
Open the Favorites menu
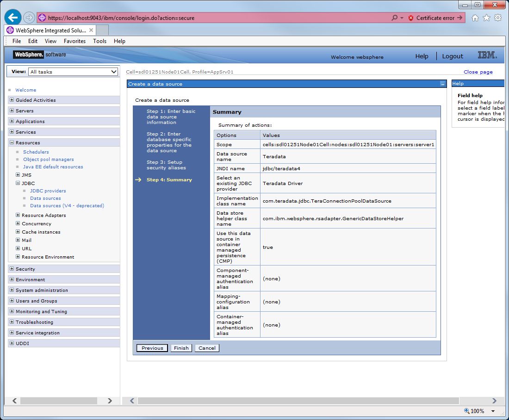click(74, 41)
